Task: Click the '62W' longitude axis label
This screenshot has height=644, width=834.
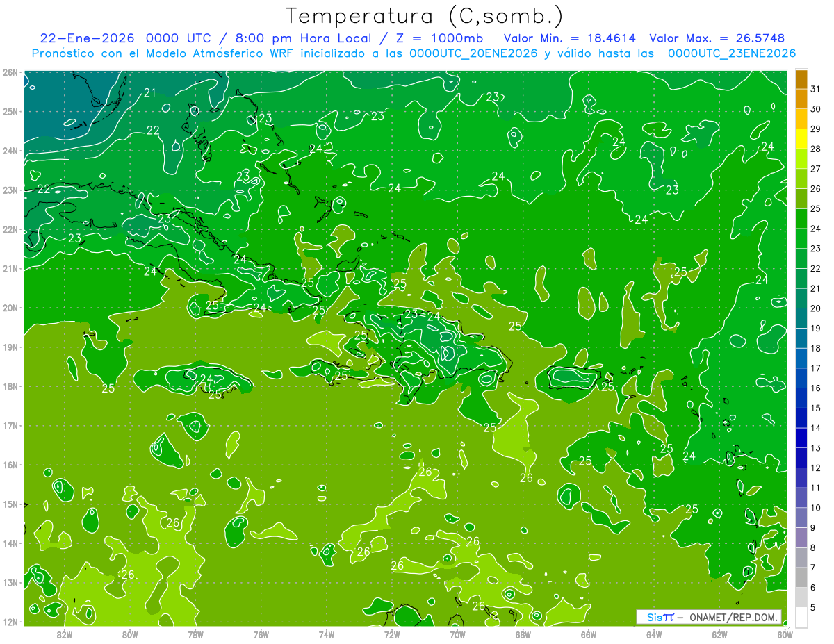Action: tap(719, 634)
